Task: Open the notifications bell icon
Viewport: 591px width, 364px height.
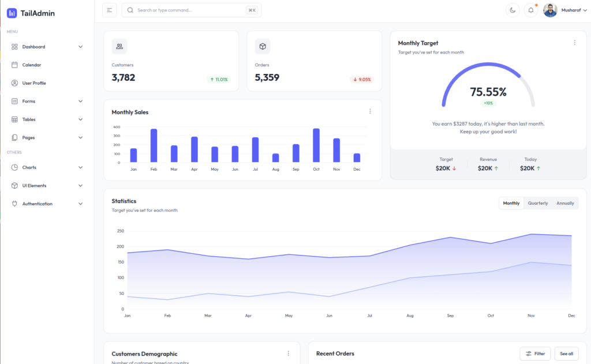Action: click(530, 10)
